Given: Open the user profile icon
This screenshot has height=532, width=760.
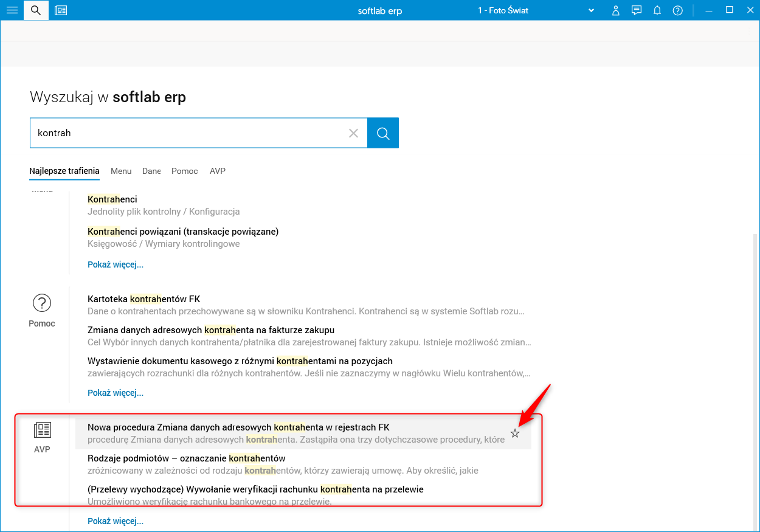Looking at the screenshot, I should pos(616,10).
